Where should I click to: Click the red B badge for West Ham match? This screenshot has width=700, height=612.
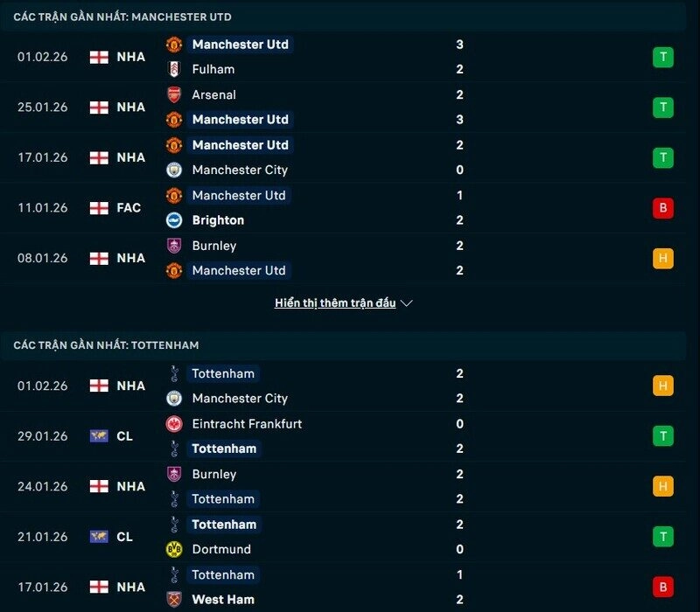(662, 587)
